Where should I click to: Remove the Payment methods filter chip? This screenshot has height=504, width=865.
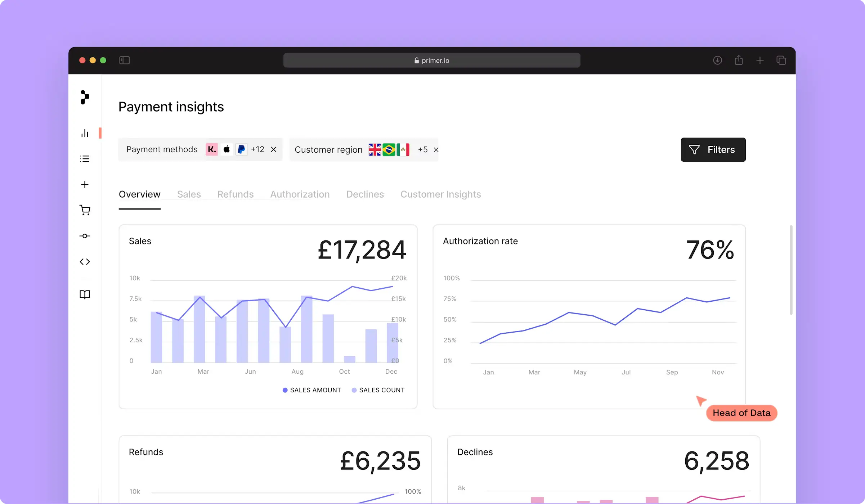pyautogui.click(x=274, y=149)
